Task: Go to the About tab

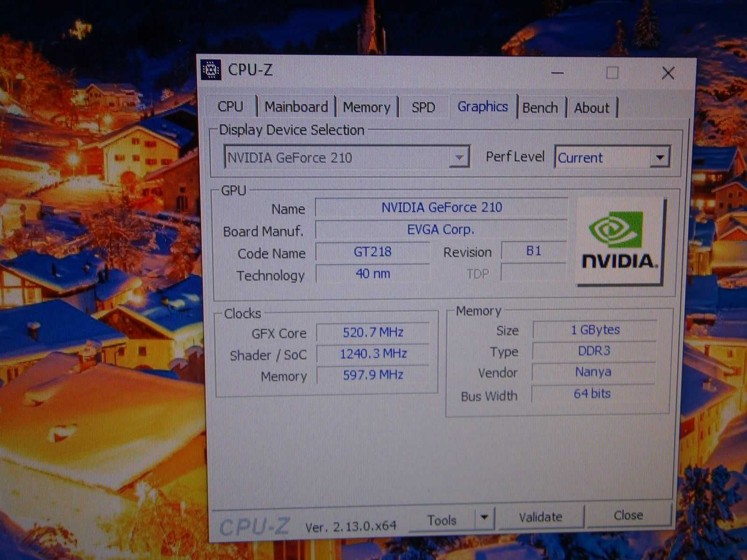Action: pyautogui.click(x=592, y=108)
